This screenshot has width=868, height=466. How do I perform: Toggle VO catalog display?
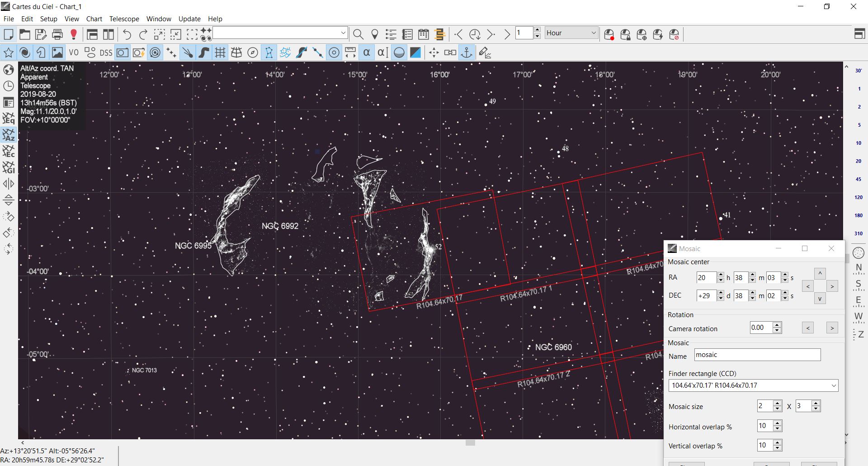coord(74,53)
